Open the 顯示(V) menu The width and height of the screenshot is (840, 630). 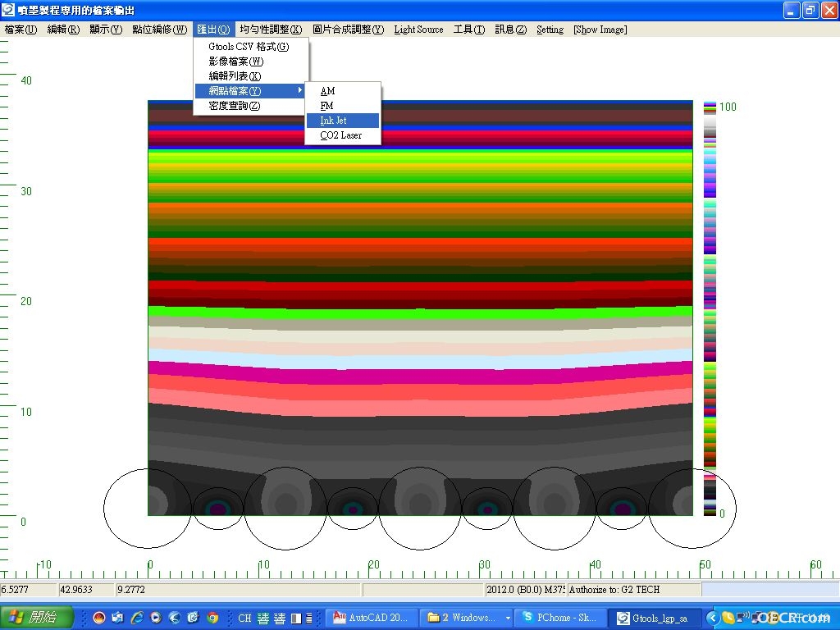pos(106,30)
